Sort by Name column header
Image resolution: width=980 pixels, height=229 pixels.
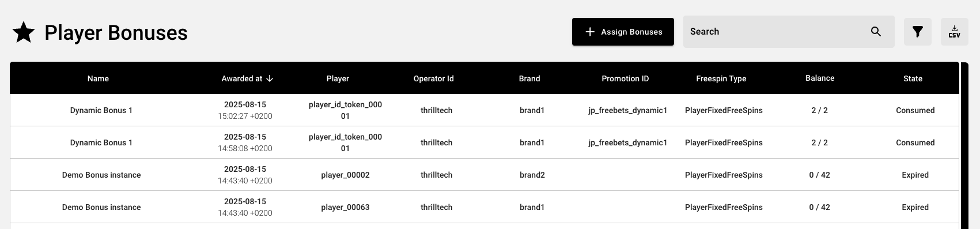pyautogui.click(x=98, y=78)
